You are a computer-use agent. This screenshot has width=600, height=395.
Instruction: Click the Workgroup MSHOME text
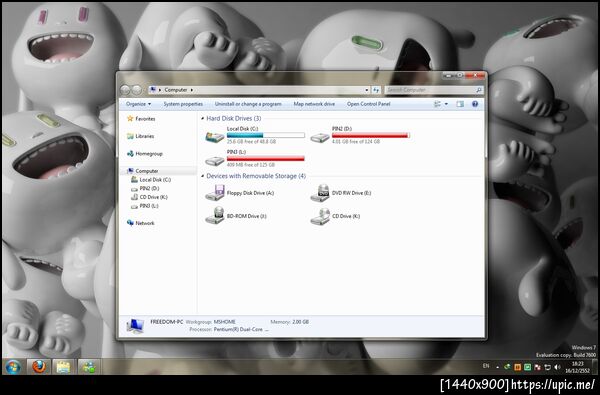tap(210, 322)
